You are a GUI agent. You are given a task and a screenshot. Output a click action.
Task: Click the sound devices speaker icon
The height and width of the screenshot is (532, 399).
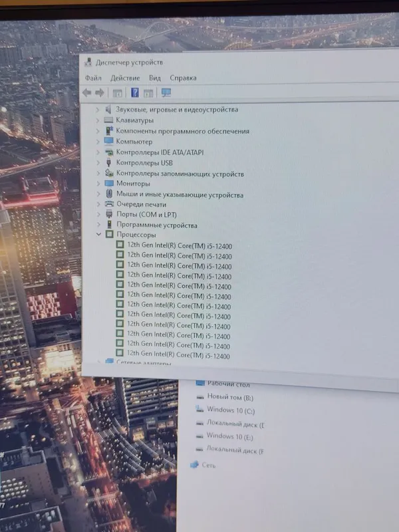(x=108, y=109)
